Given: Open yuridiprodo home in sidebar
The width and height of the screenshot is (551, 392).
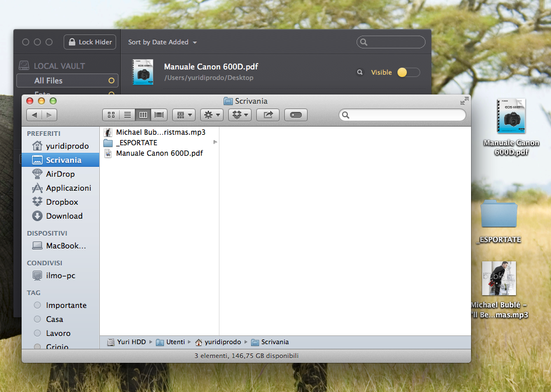Looking at the screenshot, I should pos(61,146).
